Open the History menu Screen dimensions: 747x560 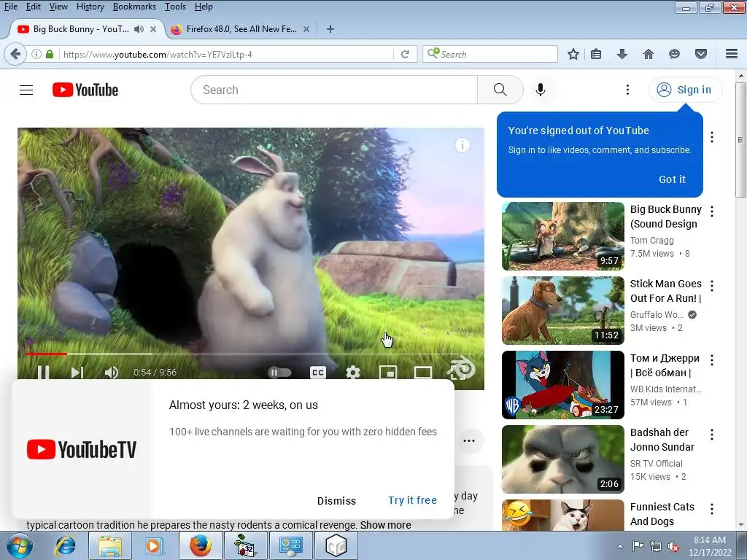click(90, 7)
